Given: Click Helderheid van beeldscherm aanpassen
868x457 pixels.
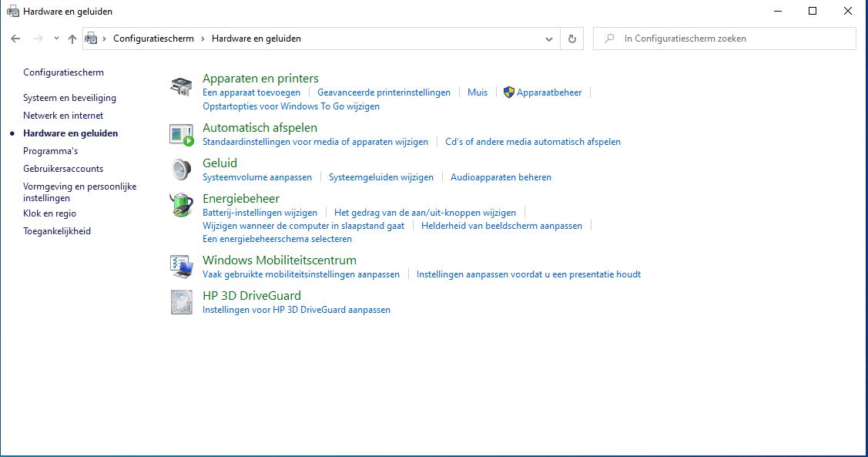Looking at the screenshot, I should tap(501, 226).
